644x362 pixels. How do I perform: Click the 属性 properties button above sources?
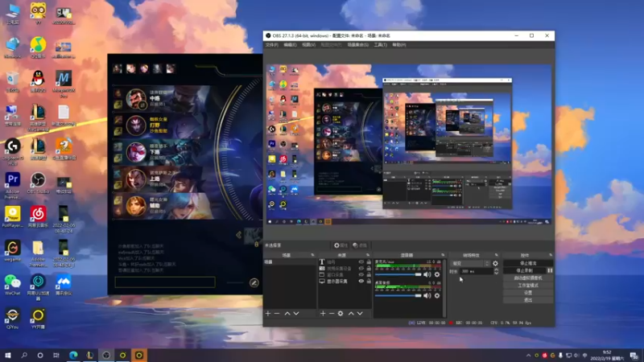coord(341,245)
